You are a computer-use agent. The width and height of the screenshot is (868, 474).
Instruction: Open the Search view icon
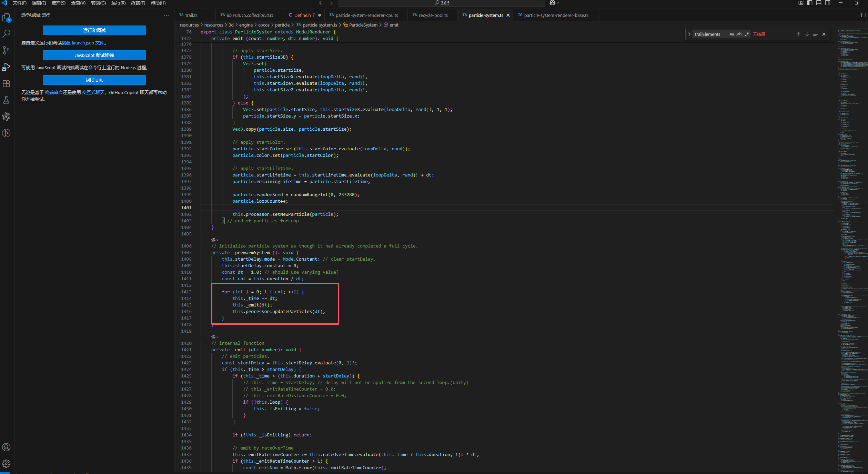pos(7,34)
